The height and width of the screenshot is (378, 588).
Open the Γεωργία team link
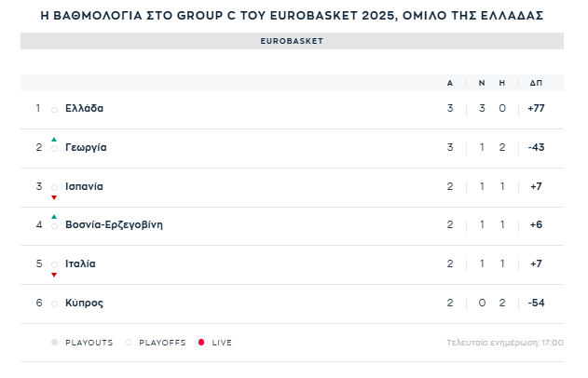tap(86, 147)
